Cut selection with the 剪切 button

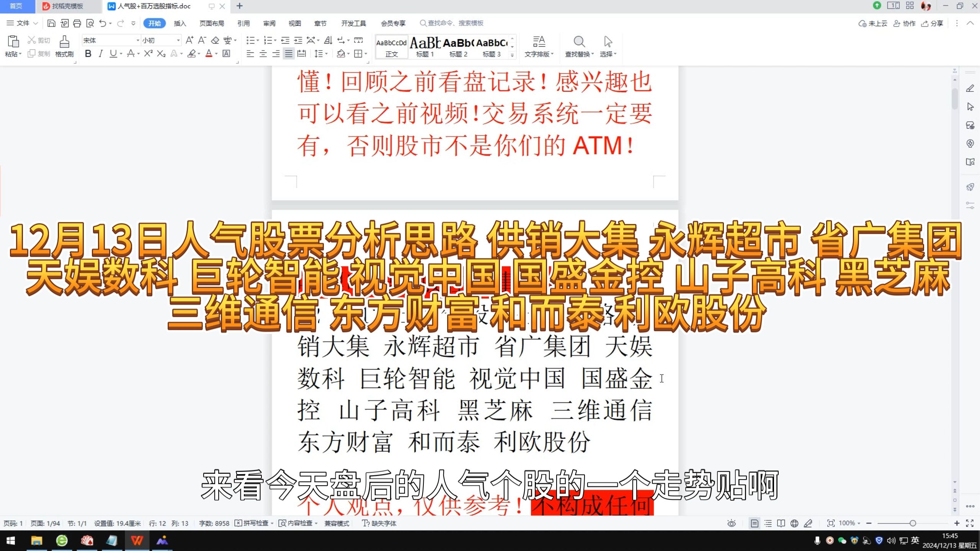point(39,40)
